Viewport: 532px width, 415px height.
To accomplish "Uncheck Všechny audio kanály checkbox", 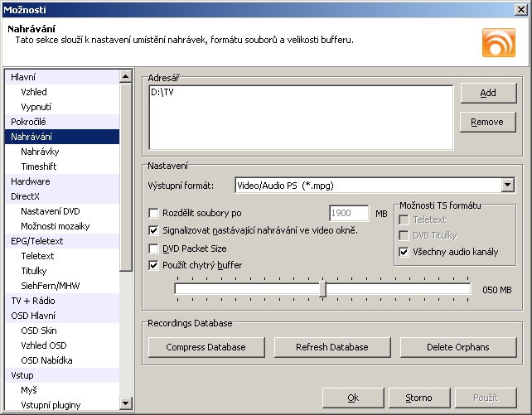I will point(404,252).
